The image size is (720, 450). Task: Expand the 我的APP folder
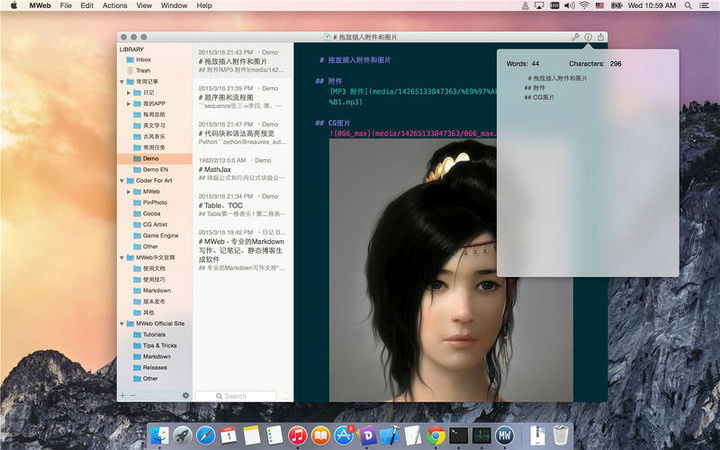coord(129,104)
